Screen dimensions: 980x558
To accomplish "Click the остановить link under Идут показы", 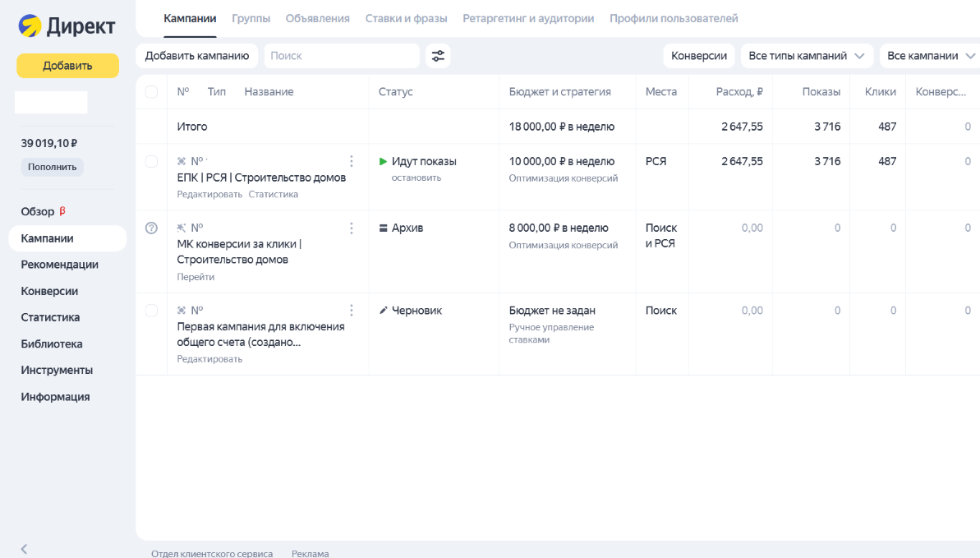I will [416, 178].
